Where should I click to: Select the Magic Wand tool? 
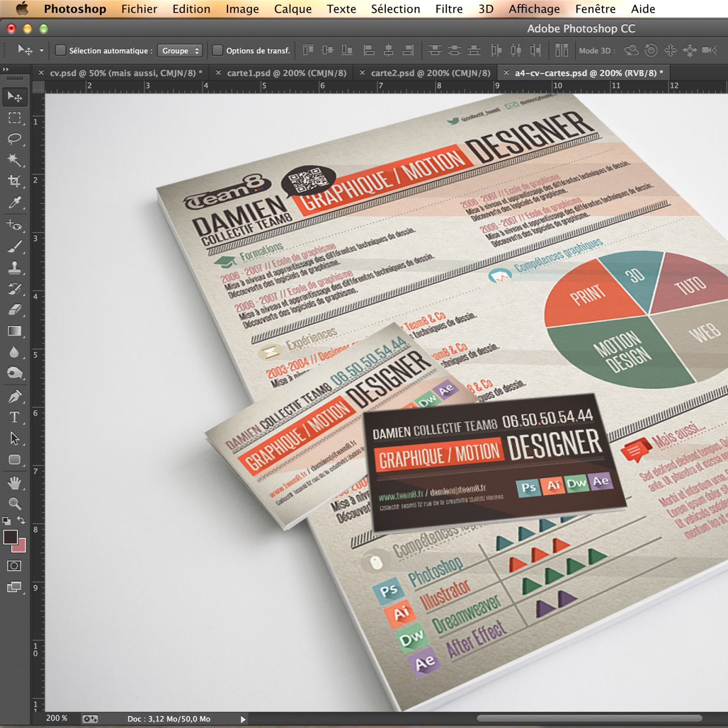(15, 160)
